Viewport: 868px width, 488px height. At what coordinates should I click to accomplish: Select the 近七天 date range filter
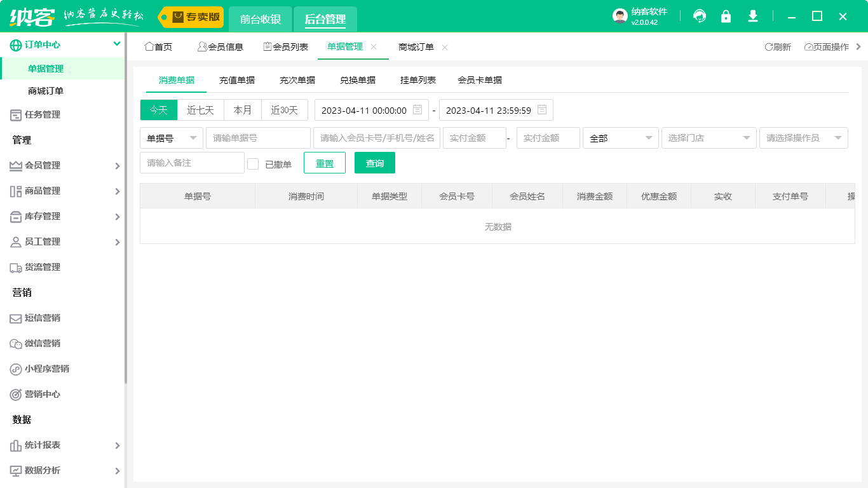pyautogui.click(x=200, y=110)
